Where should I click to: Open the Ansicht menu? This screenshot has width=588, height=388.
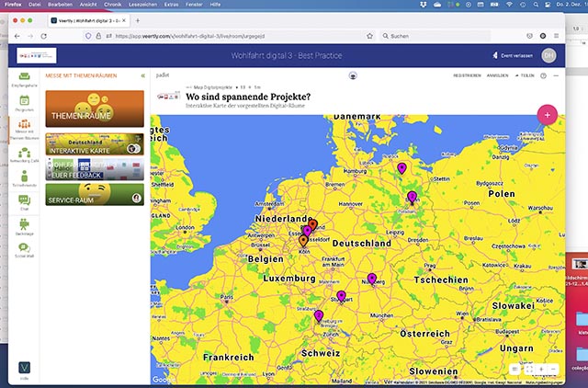click(x=88, y=5)
